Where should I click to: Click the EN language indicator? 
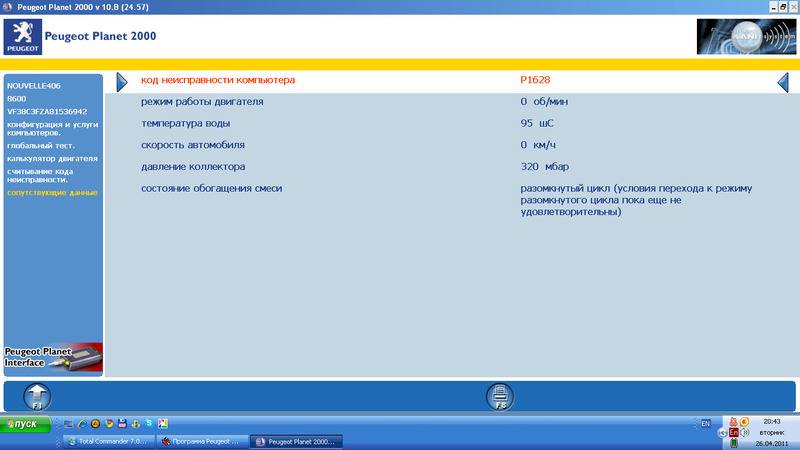coord(705,424)
